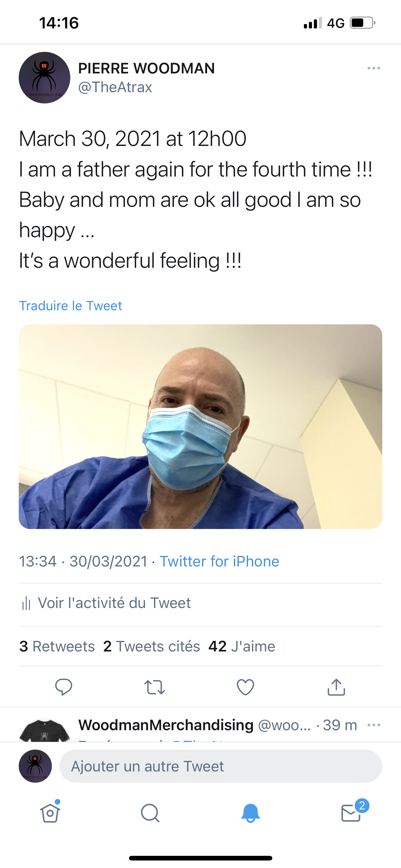Viewport: 401px width, 868px height.
Task: Show the 3 Retweets list
Action: [57, 646]
